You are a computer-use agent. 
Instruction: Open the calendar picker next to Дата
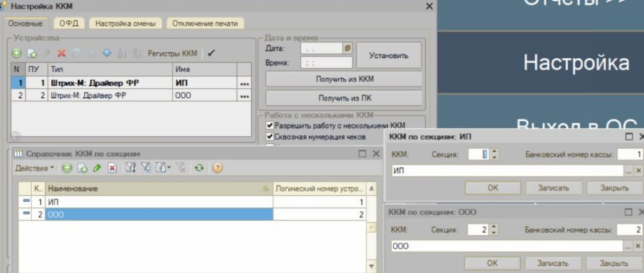pos(348,49)
